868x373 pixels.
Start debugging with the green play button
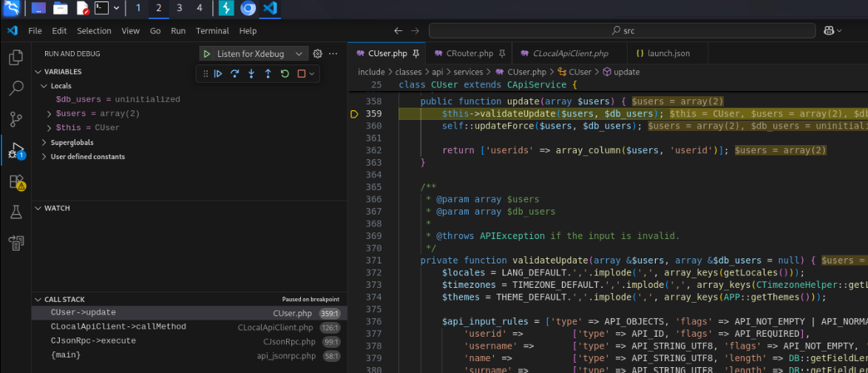(206, 54)
